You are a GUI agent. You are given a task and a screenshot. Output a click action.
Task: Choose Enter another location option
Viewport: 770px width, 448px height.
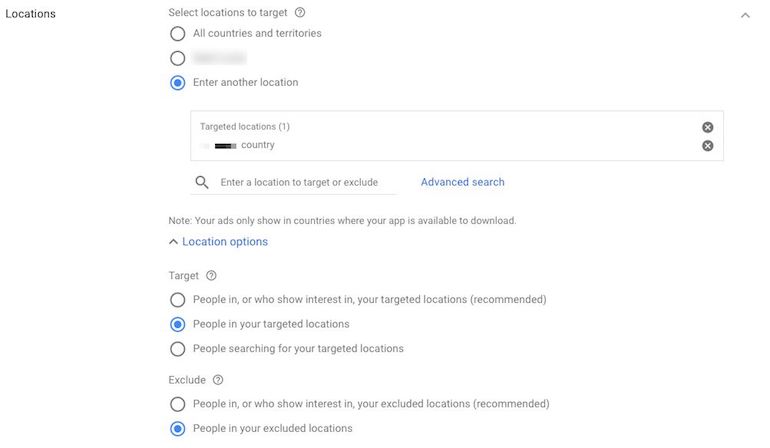coord(177,83)
